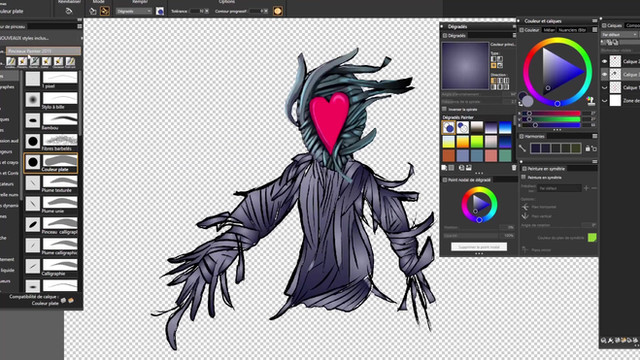Viewport: 640px width, 360px height.
Task: Click the large gradient preview in Dégradés panel
Action: [465, 65]
